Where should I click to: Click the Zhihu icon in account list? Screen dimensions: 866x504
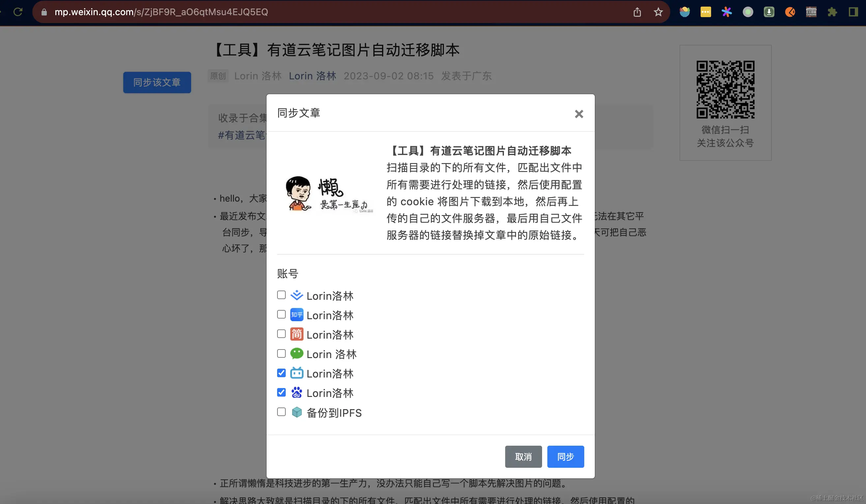pos(296,315)
